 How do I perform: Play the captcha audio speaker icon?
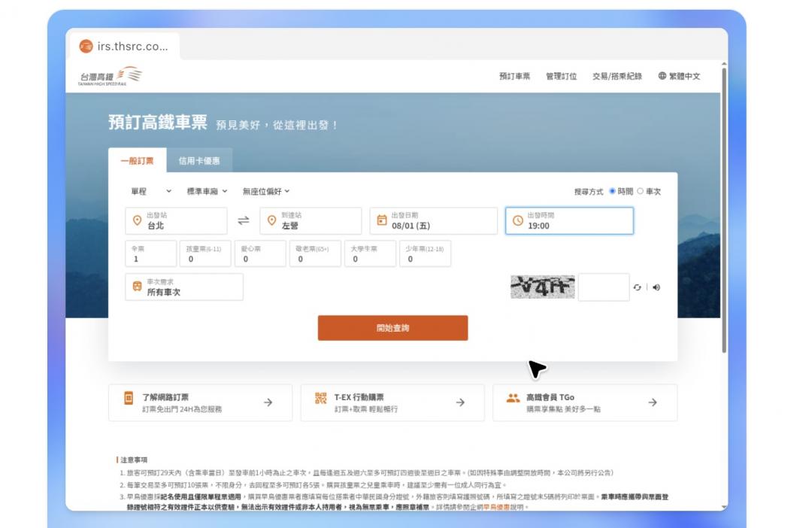click(x=656, y=287)
